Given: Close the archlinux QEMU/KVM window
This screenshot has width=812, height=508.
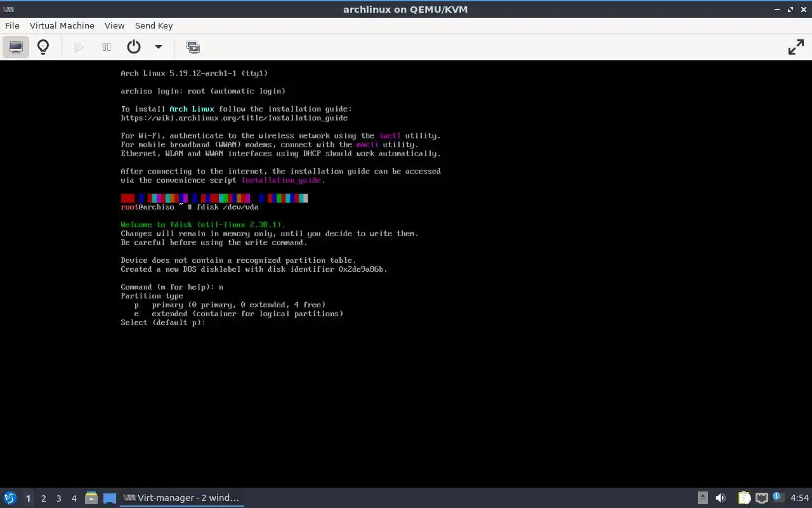Looking at the screenshot, I should (803, 9).
